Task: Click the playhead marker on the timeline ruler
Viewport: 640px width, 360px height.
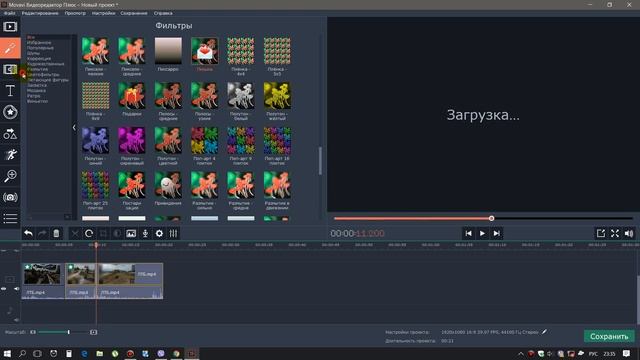Action: click(96, 245)
